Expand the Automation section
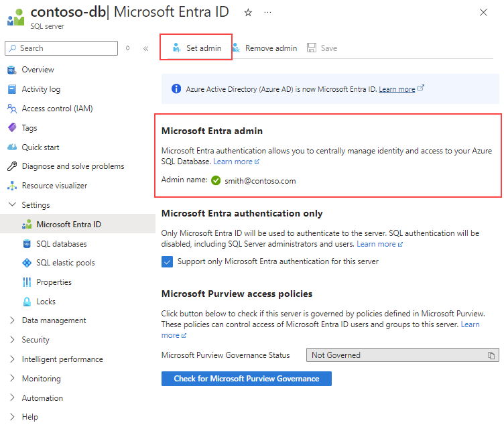Image resolution: width=504 pixels, height=431 pixels. pyautogui.click(x=12, y=397)
